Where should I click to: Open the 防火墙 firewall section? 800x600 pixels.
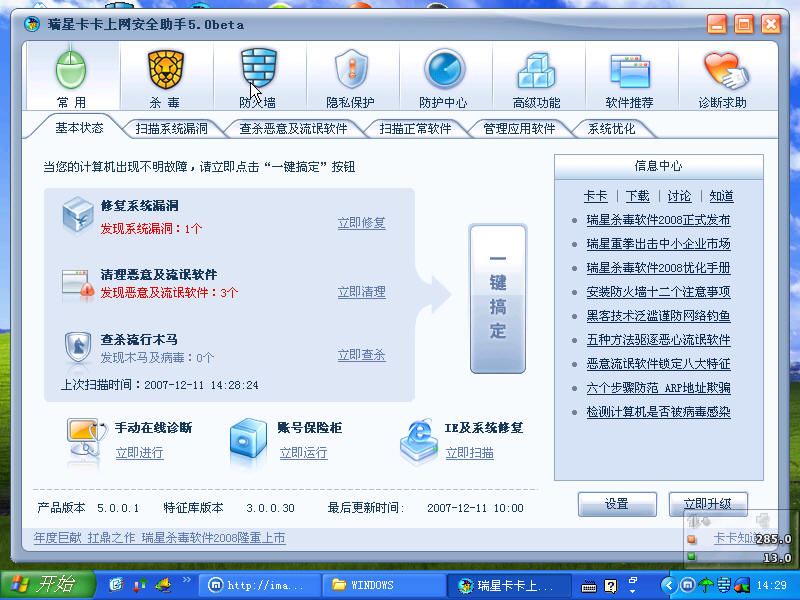[259, 76]
